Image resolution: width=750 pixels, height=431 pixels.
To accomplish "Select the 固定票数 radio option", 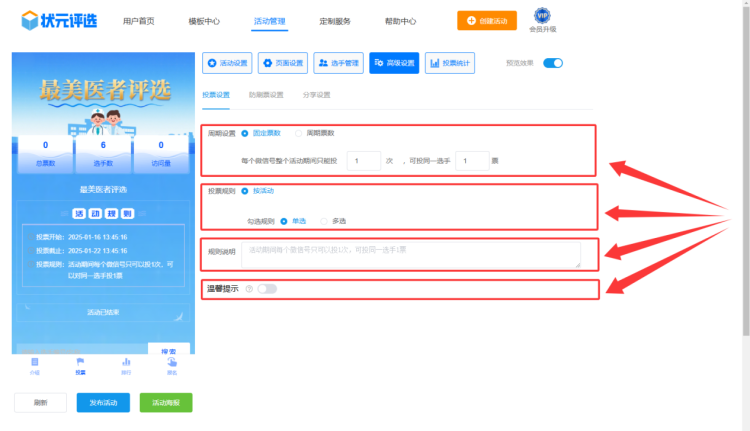I will pos(245,132).
